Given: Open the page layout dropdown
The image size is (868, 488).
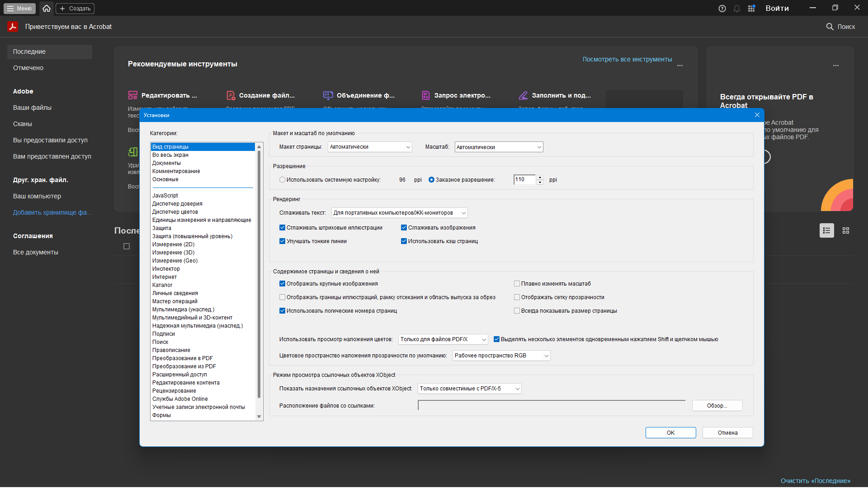Looking at the screenshot, I should (369, 147).
